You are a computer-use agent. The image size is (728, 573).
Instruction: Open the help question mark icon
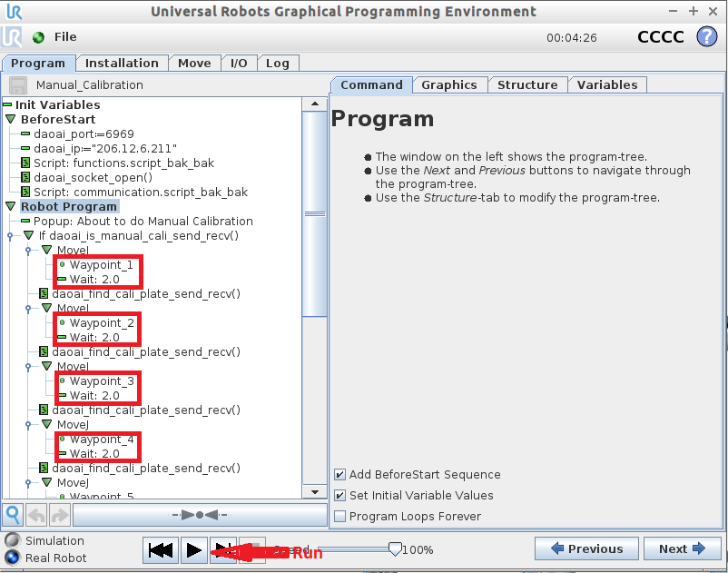click(x=706, y=36)
